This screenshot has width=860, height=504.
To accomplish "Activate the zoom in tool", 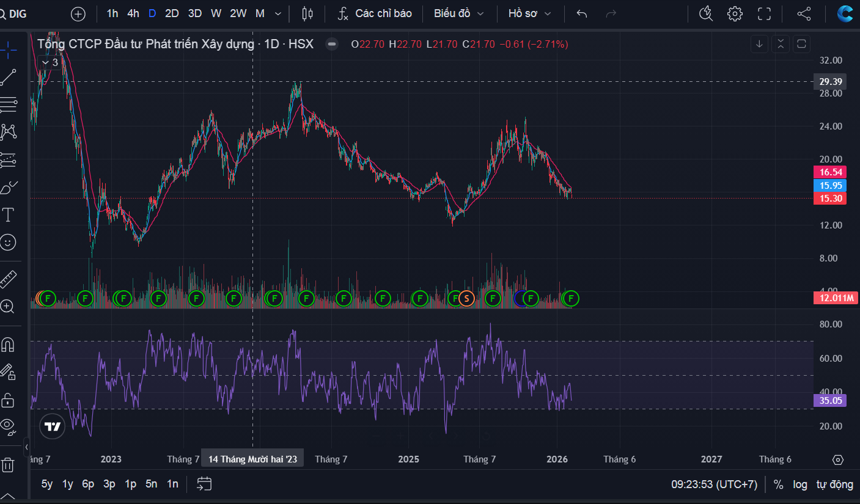I will tap(8, 307).
